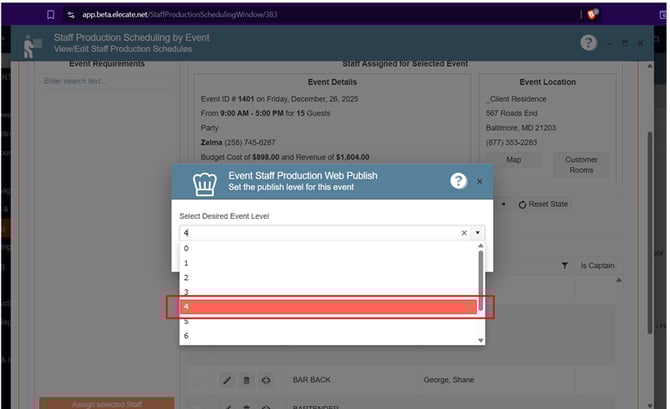
Task: Open help for Staff Production Scheduling window
Action: (x=589, y=43)
